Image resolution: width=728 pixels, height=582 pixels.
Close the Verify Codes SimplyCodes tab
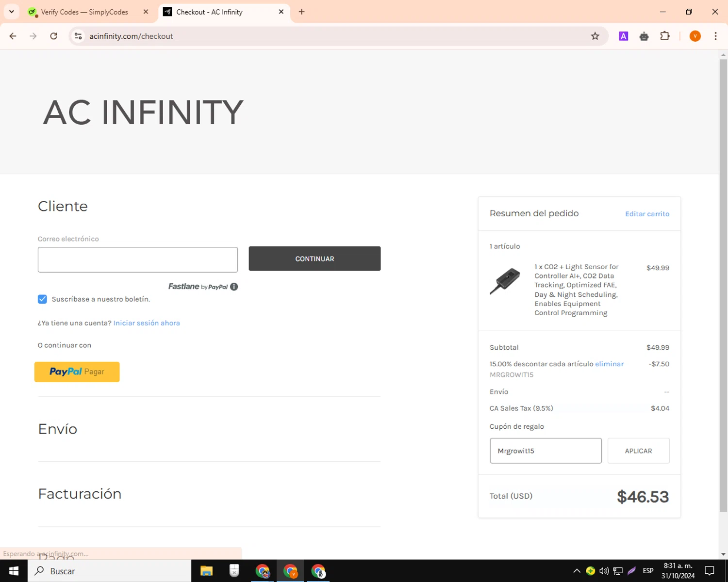(146, 12)
